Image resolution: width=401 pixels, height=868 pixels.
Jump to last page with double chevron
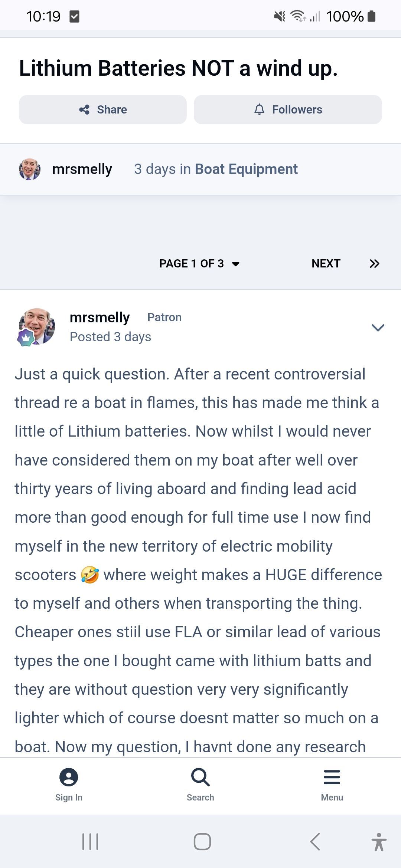pyautogui.click(x=375, y=263)
